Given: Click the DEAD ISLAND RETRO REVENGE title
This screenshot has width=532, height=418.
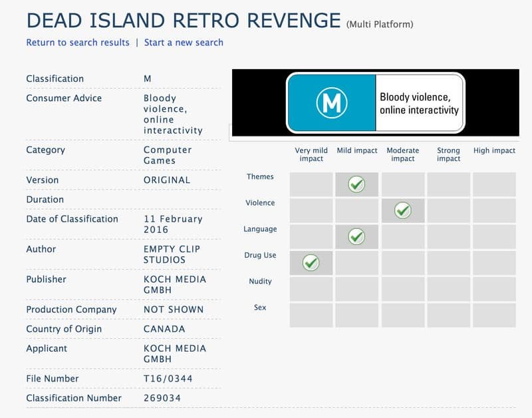Looking at the screenshot, I should (x=184, y=21).
